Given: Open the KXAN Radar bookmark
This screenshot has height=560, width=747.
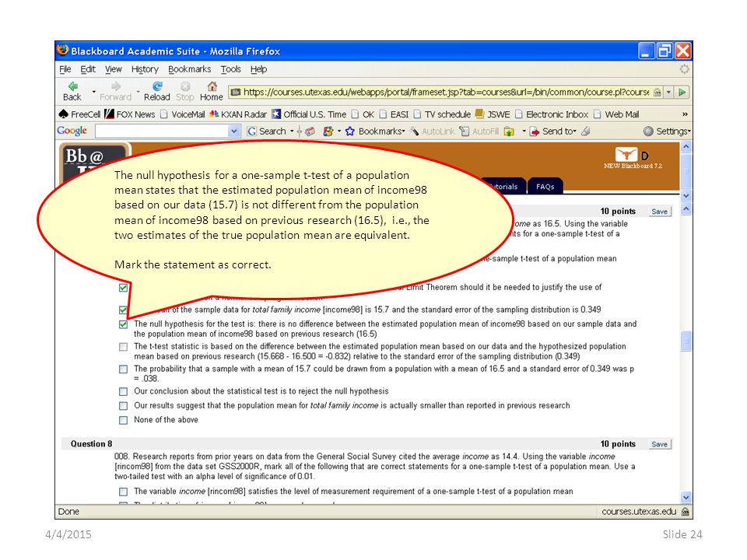Looking at the screenshot, I should tap(238, 114).
